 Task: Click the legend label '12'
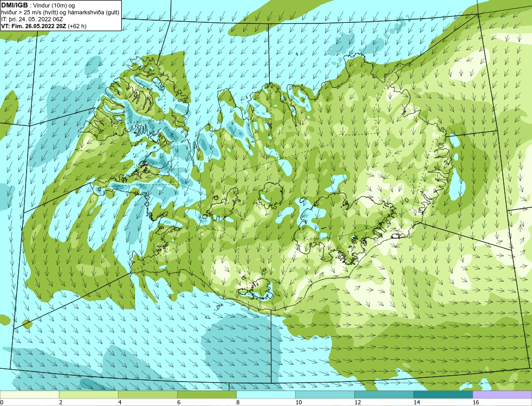[358, 402]
